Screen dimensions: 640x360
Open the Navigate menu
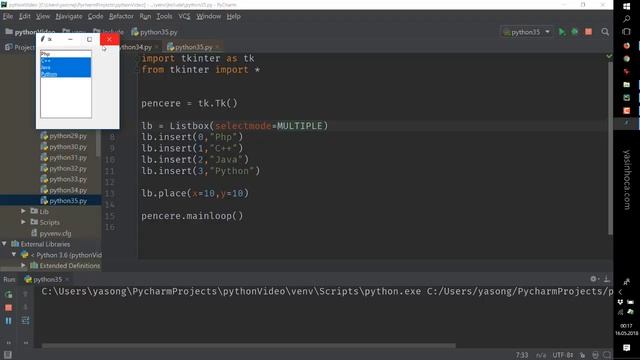coord(69,16)
